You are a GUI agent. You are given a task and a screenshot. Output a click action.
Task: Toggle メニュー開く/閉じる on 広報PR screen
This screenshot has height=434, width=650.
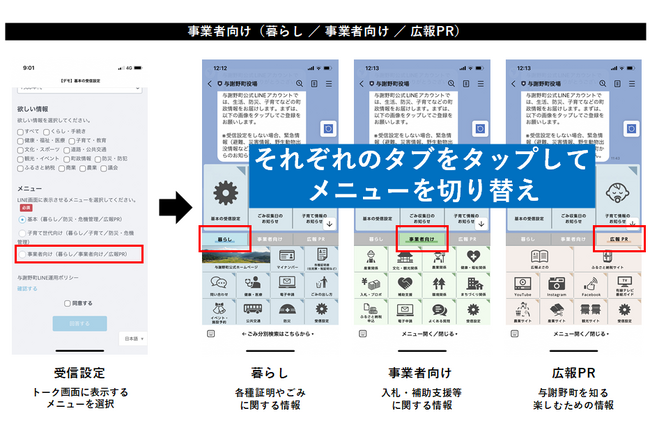581,334
